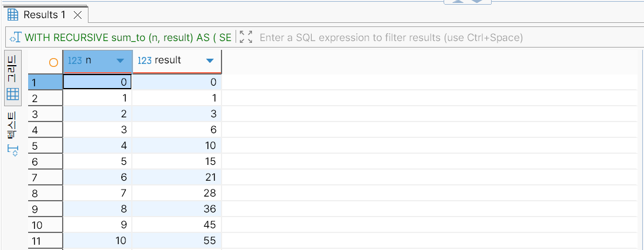This screenshot has height=250, width=644.
Task: Select row number 5 header
Action: point(45,146)
